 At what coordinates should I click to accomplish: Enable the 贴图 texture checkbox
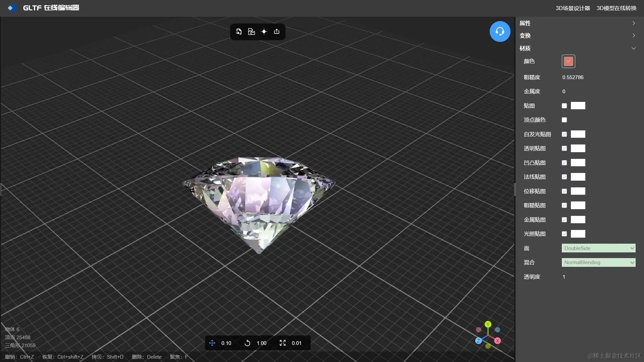coord(564,106)
